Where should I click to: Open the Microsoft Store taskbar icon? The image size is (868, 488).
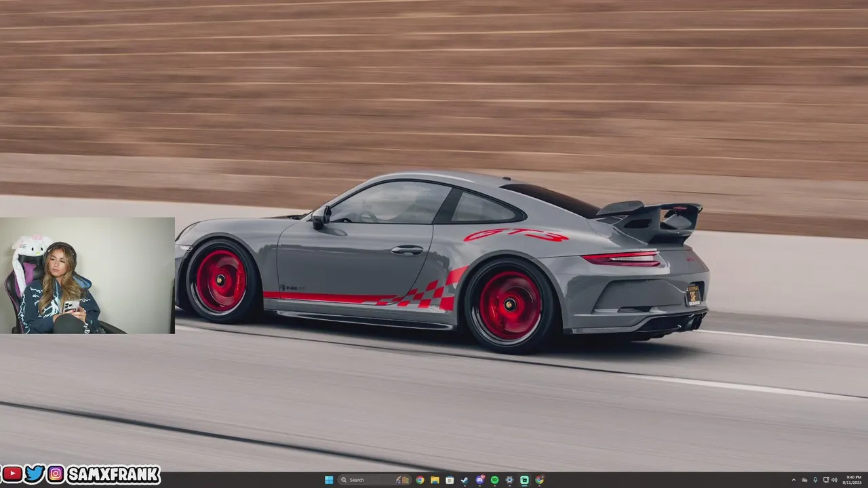[450, 480]
